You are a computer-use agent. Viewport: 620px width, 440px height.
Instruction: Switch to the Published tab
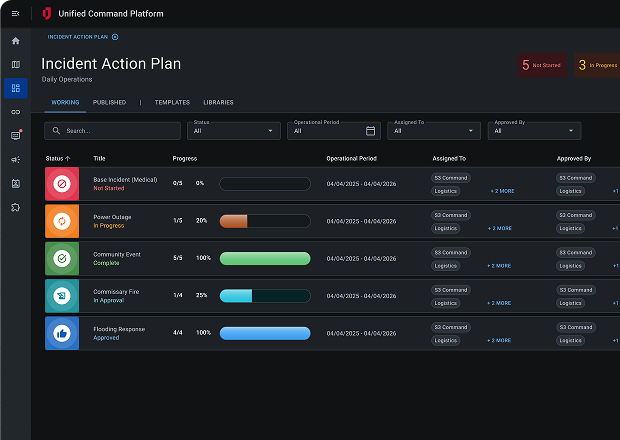pyautogui.click(x=109, y=102)
